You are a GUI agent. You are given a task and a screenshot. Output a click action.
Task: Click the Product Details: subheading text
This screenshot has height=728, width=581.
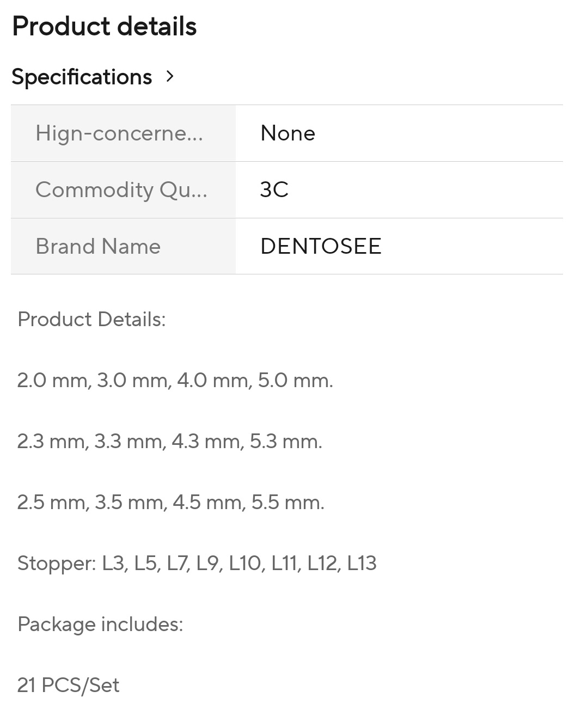91,319
